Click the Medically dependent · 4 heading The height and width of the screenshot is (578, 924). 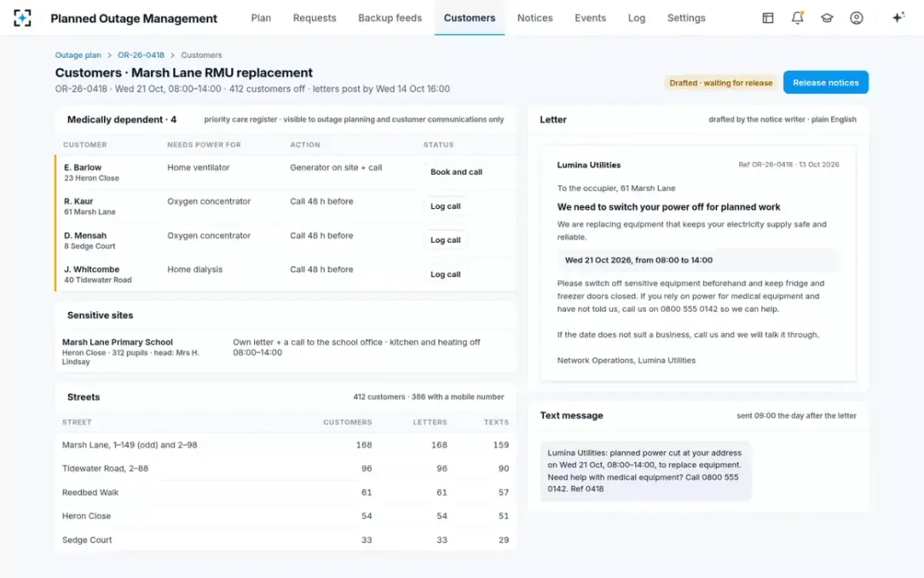(122, 119)
